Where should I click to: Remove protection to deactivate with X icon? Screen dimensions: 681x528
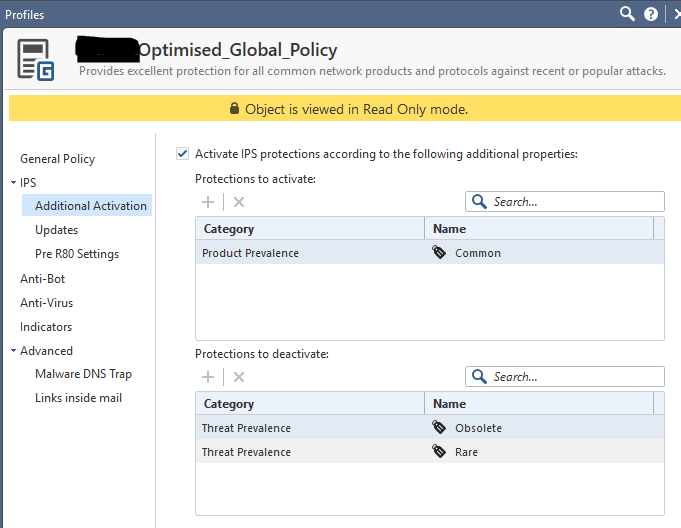pyautogui.click(x=239, y=377)
